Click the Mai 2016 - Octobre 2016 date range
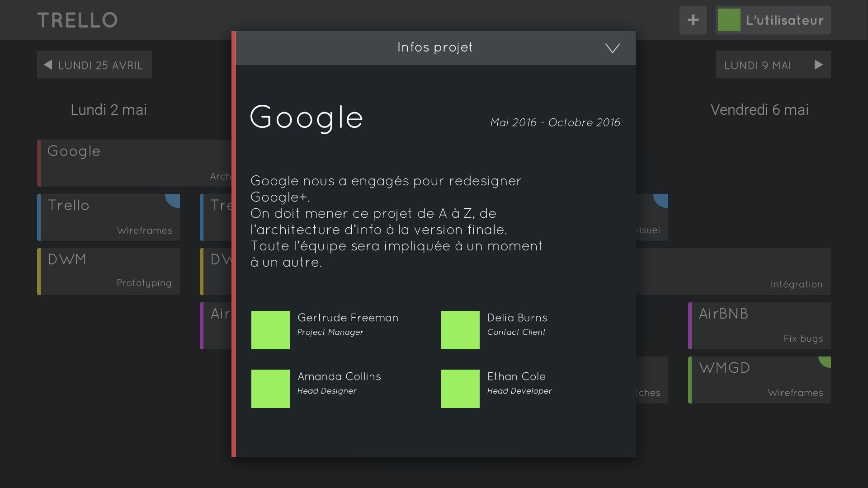Screen dimensions: 868x488 pyautogui.click(x=555, y=122)
